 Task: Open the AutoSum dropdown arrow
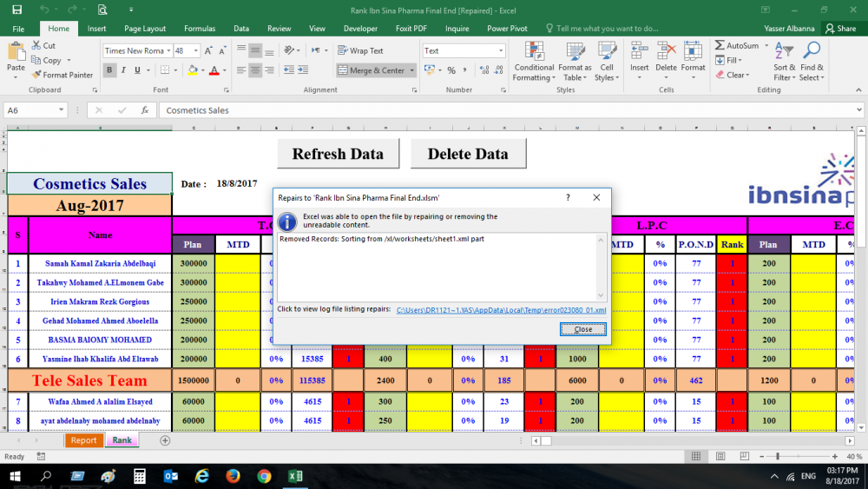pyautogui.click(x=766, y=45)
